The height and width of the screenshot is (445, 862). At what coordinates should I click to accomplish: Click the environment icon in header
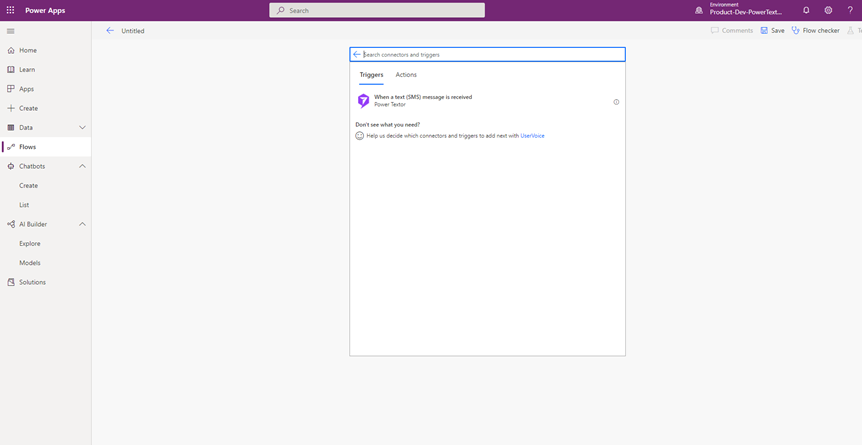click(x=699, y=10)
